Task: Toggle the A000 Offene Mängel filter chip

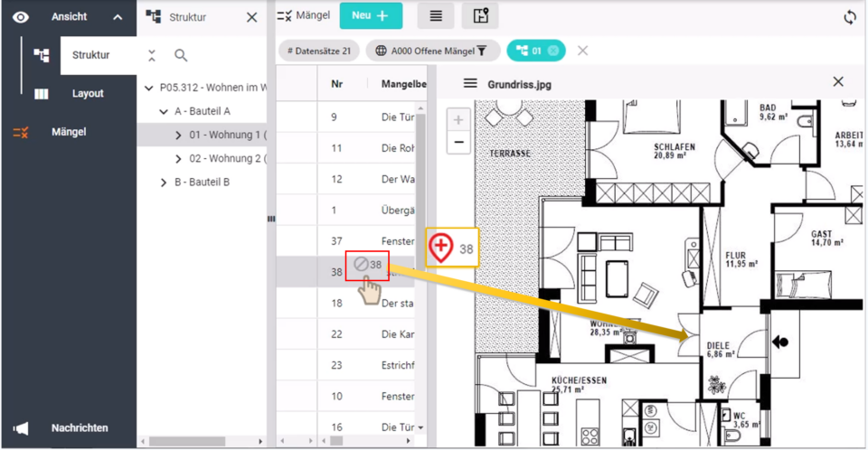Action: tap(432, 51)
